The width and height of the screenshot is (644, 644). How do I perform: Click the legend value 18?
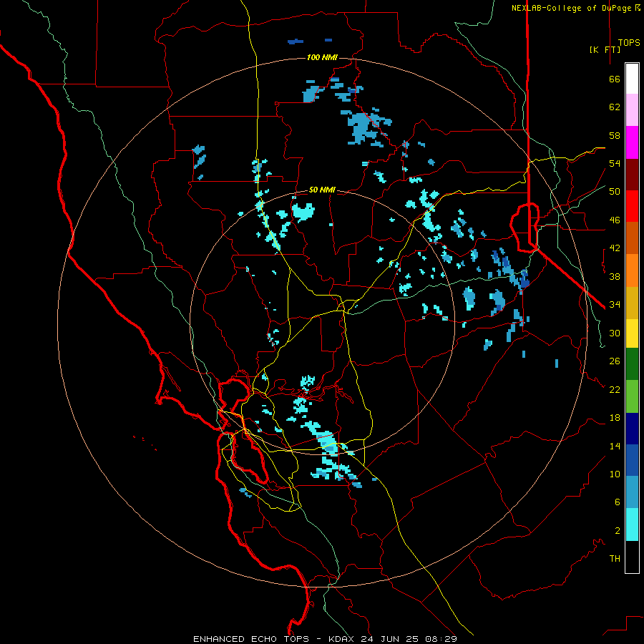[x=615, y=418]
